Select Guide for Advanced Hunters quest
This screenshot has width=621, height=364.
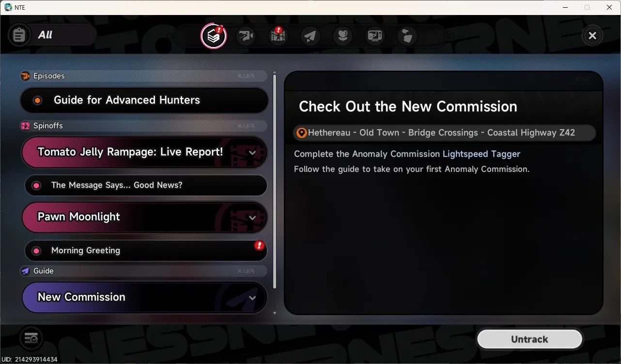[144, 100]
